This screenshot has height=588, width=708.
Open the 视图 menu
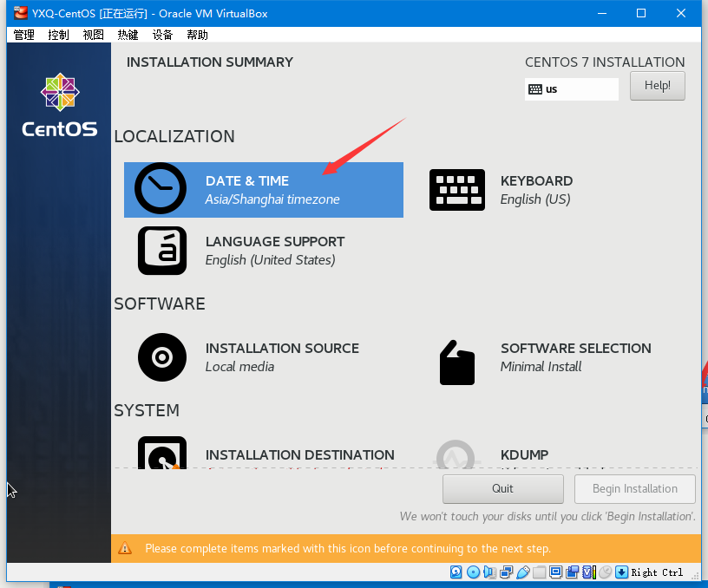(93, 35)
